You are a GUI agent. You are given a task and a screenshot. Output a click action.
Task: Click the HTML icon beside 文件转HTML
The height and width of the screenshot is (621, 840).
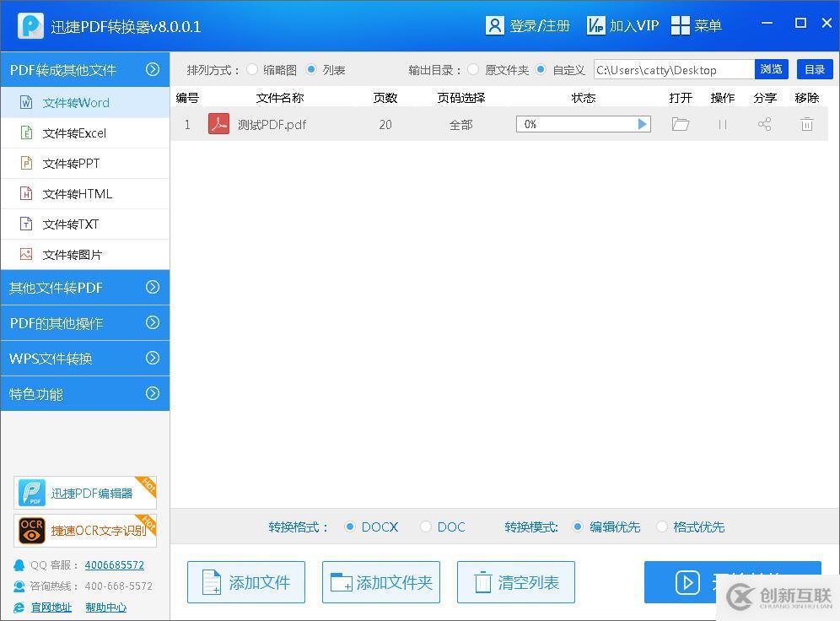tap(26, 193)
